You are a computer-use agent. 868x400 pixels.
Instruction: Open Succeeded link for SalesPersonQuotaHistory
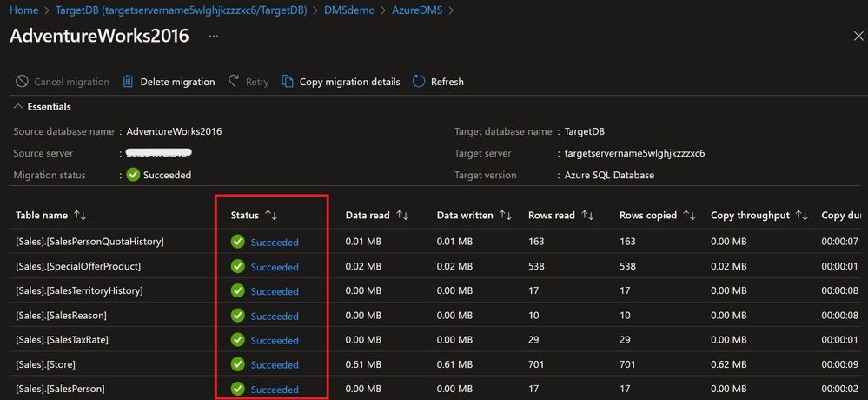click(275, 242)
